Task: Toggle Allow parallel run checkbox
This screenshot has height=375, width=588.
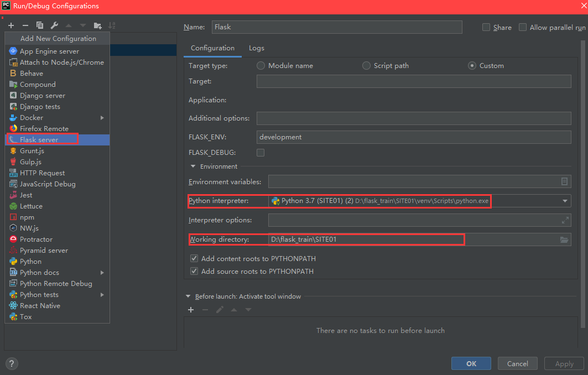Action: coord(522,27)
